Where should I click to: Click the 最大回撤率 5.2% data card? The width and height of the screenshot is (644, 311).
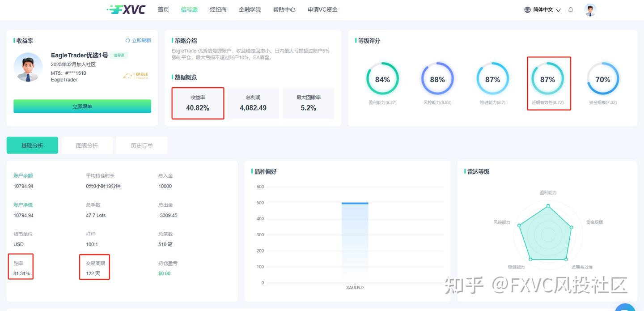309,103
